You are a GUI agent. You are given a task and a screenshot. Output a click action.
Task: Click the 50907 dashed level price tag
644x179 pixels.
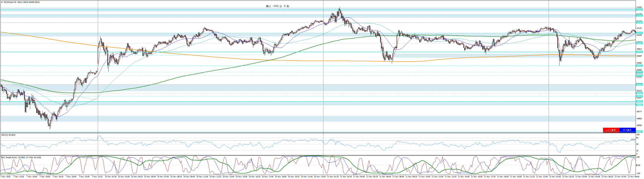639,43
